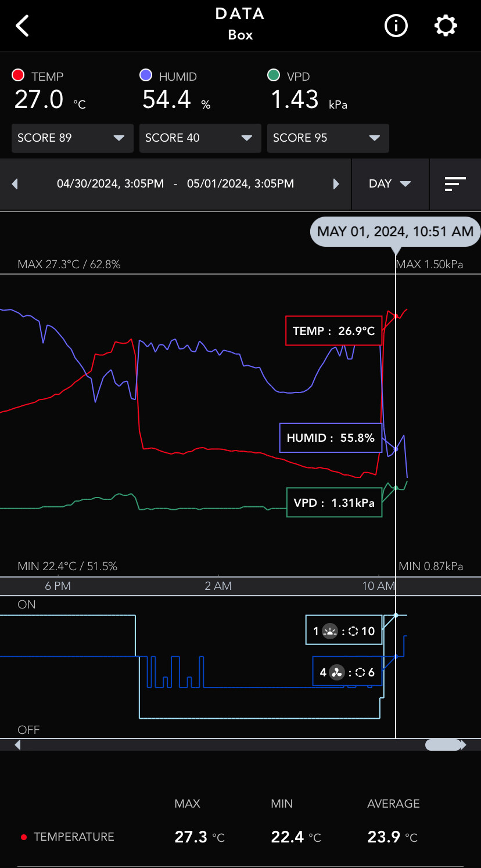The height and width of the screenshot is (868, 481).
Task: Go to previous date range arrow
Action: click(x=15, y=184)
